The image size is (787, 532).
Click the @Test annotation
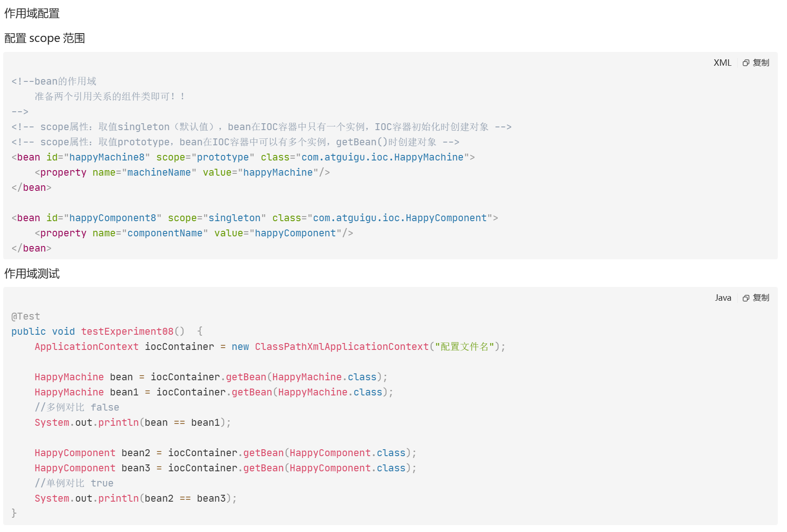point(26,316)
